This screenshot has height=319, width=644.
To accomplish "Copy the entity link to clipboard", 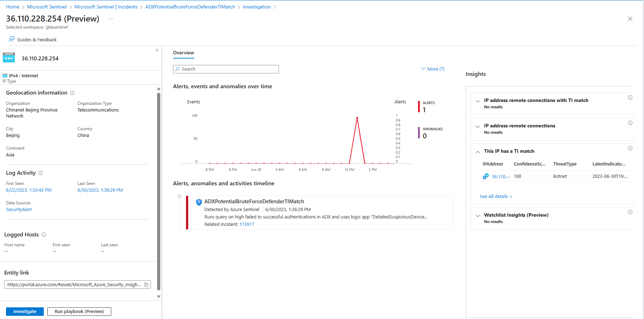I will [x=146, y=285].
